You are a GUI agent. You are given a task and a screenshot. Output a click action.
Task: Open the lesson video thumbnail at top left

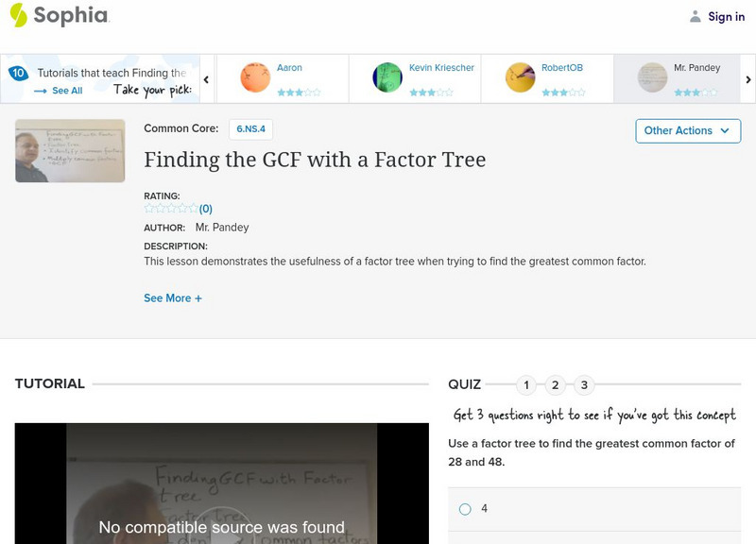coord(70,151)
